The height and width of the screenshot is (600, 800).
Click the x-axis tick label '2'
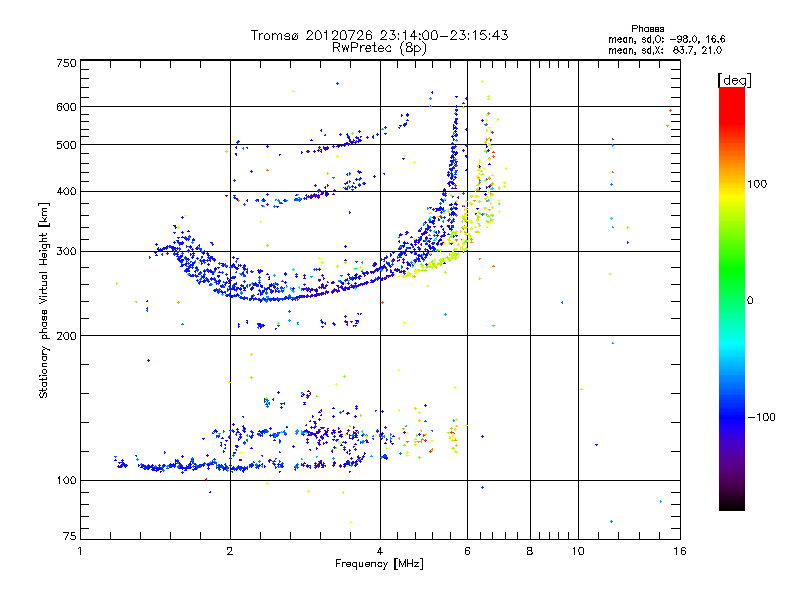pos(230,551)
